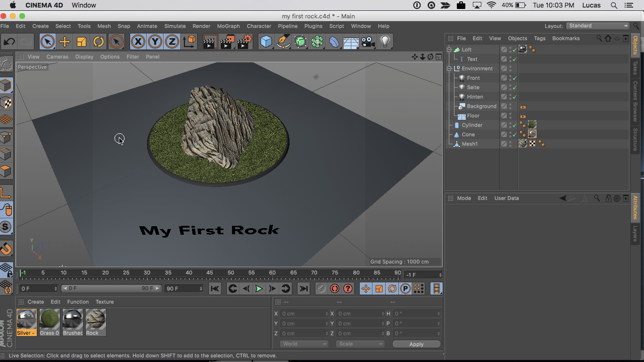Image resolution: width=644 pixels, height=362 pixels.
Task: Select the Move tool in toolbar
Action: pos(64,42)
